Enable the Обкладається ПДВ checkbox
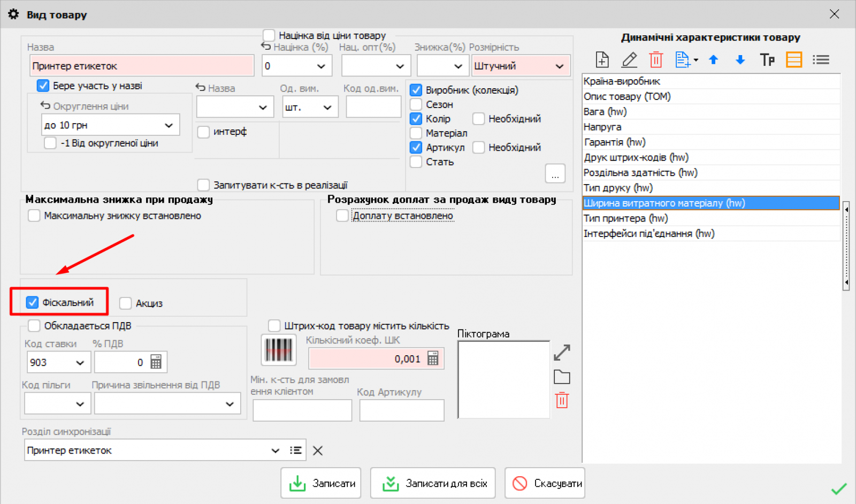856x504 pixels. coord(34,326)
